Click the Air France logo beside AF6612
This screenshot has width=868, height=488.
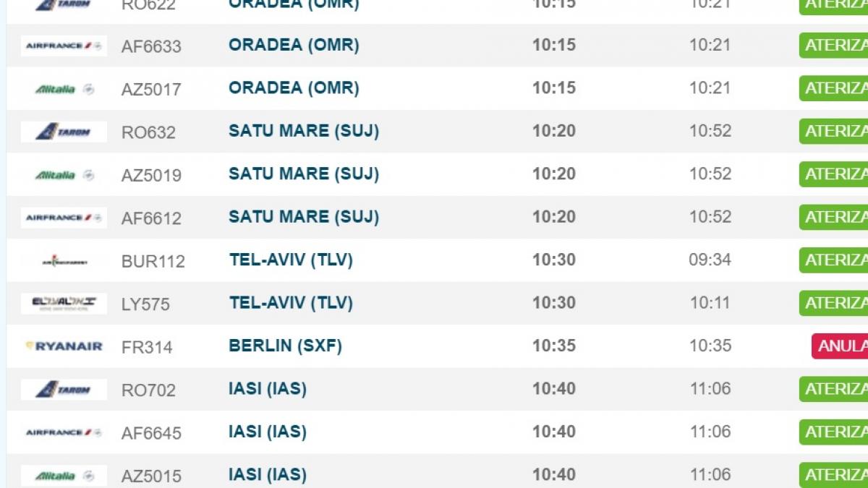click(64, 217)
